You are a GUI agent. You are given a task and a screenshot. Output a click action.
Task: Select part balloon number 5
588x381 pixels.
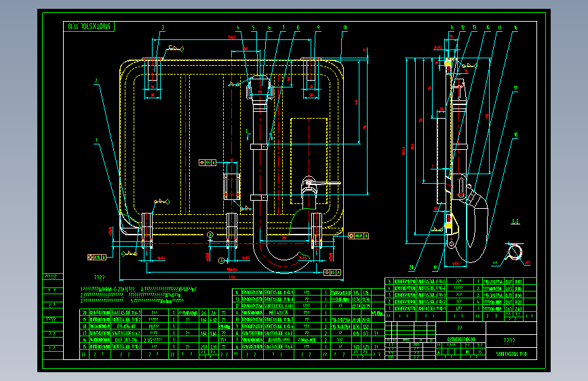(x=253, y=27)
